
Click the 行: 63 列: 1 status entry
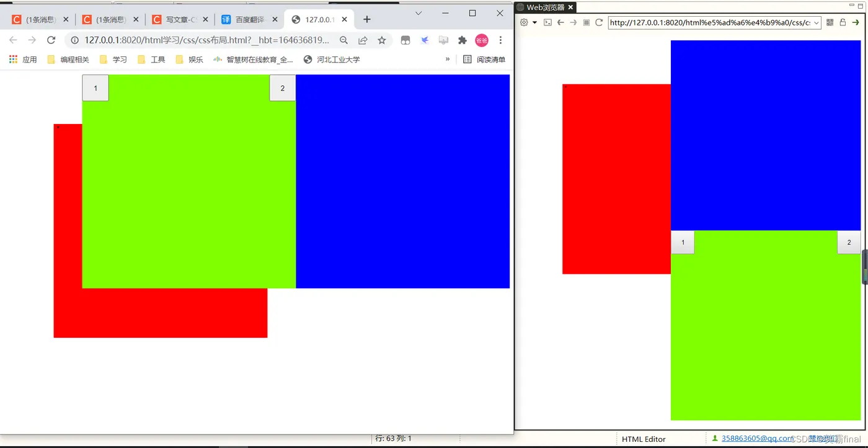pyautogui.click(x=394, y=439)
